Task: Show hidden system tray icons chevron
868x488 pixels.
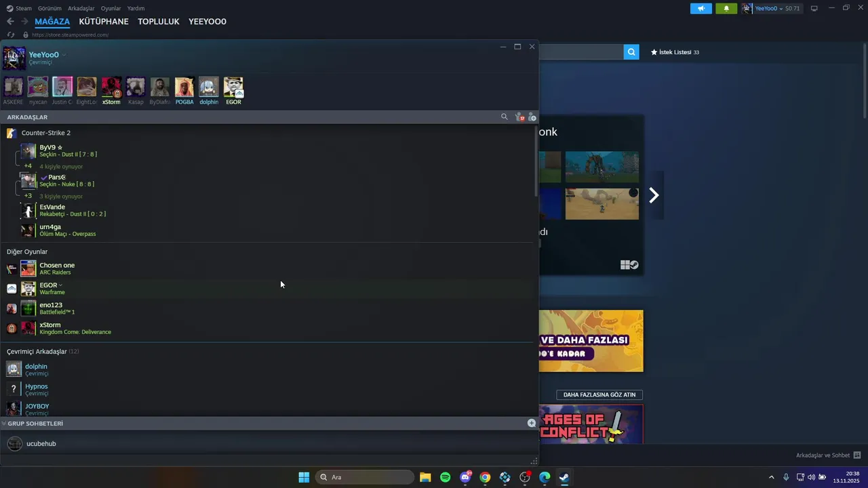Action: point(770,477)
